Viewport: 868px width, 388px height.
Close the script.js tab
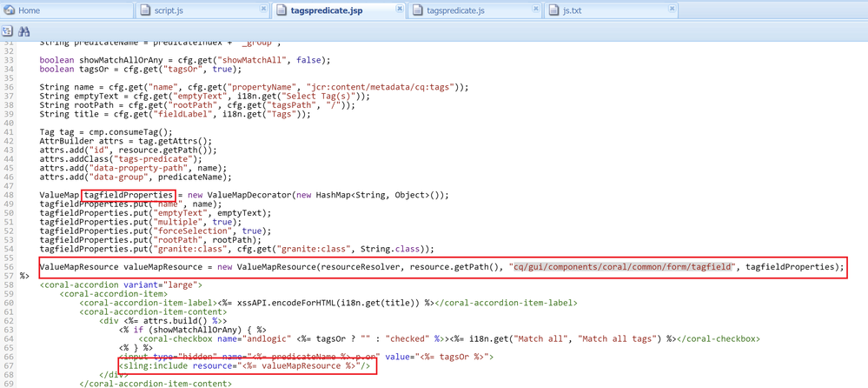coord(263,10)
